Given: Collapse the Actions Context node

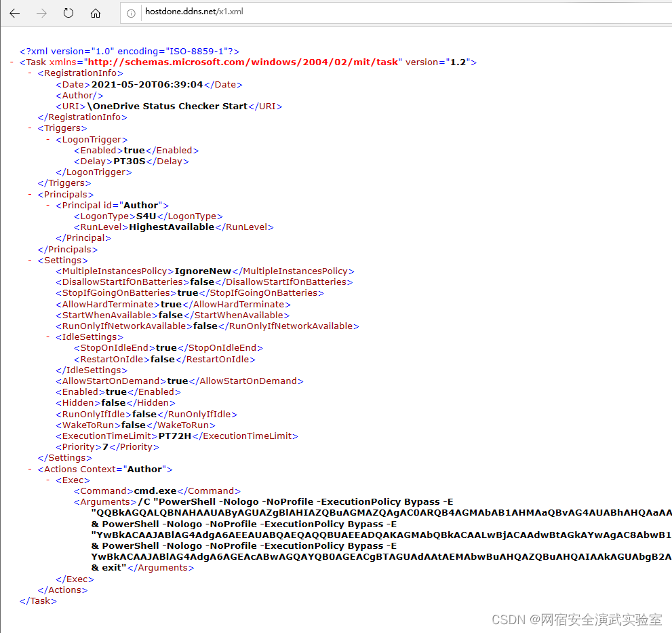Looking at the screenshot, I should pos(30,469).
